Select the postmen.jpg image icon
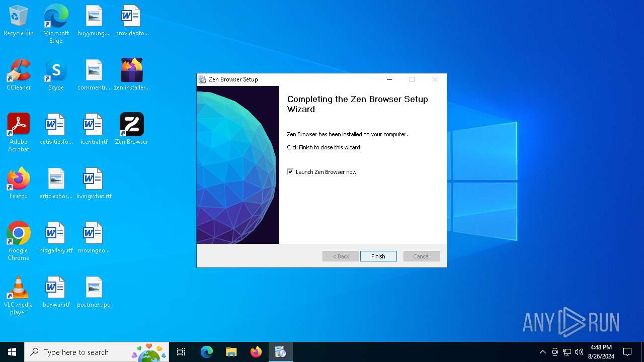The height and width of the screenshot is (362, 644). click(94, 292)
